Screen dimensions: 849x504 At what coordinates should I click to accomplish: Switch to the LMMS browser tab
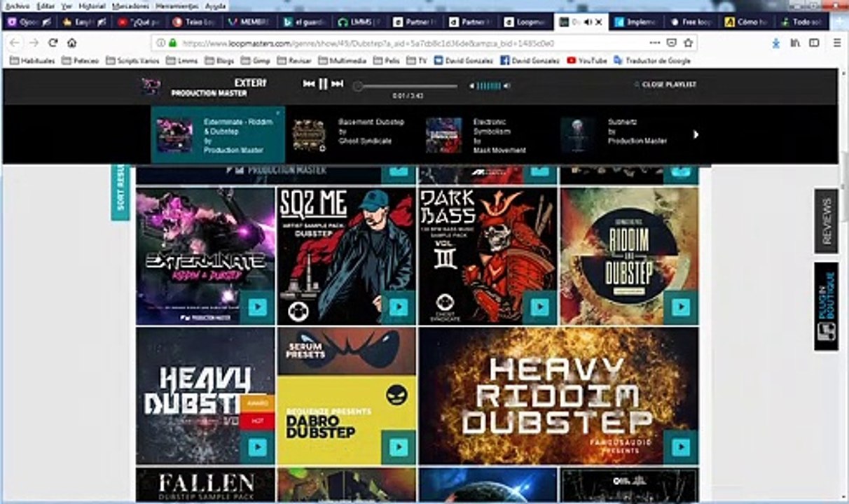358,22
